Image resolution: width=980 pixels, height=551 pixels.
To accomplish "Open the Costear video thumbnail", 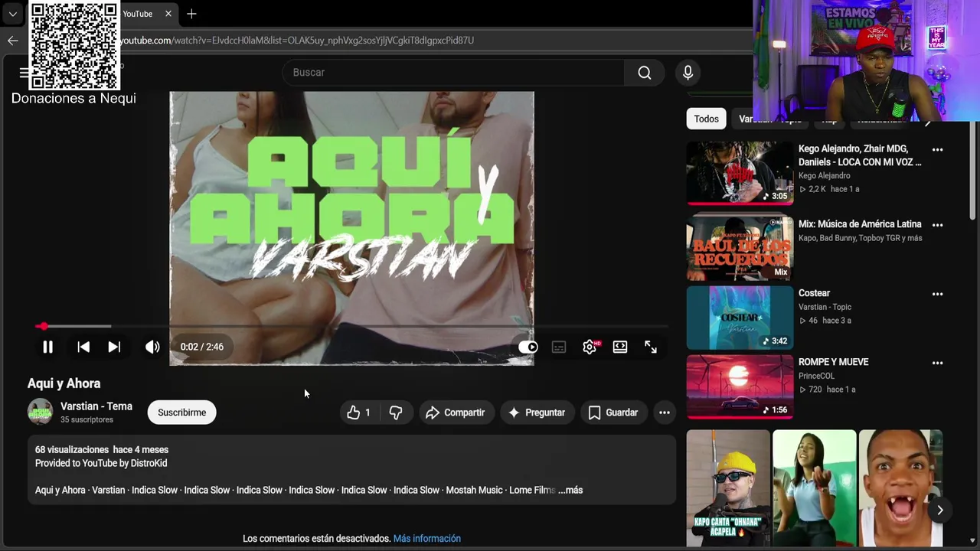I will (x=740, y=318).
